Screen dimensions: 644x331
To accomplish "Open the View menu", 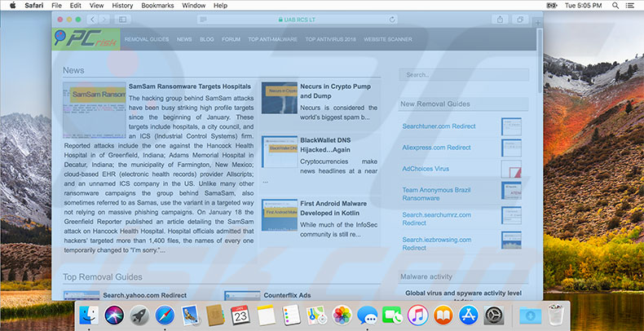I will [x=96, y=6].
